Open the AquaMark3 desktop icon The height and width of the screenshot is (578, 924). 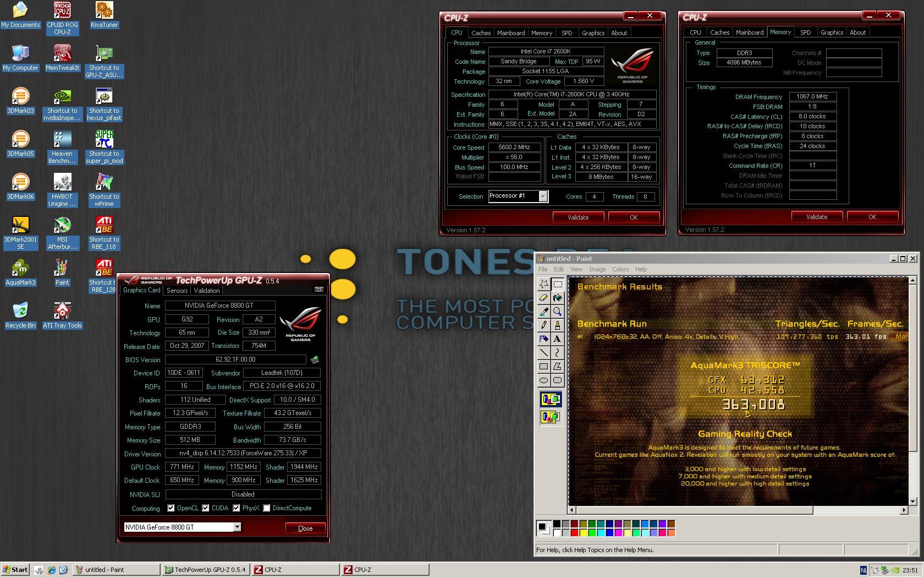(20, 272)
